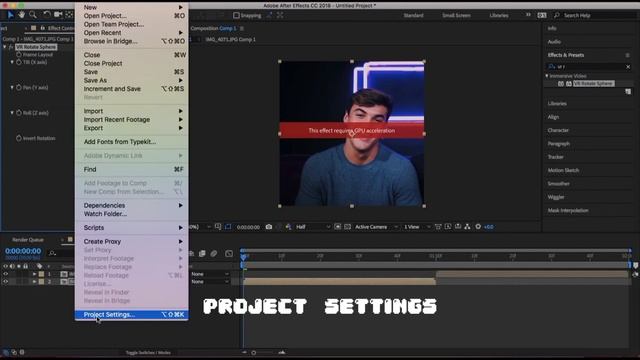Switch to the Libraries workspace
The height and width of the screenshot is (360, 640).
coord(499,16)
